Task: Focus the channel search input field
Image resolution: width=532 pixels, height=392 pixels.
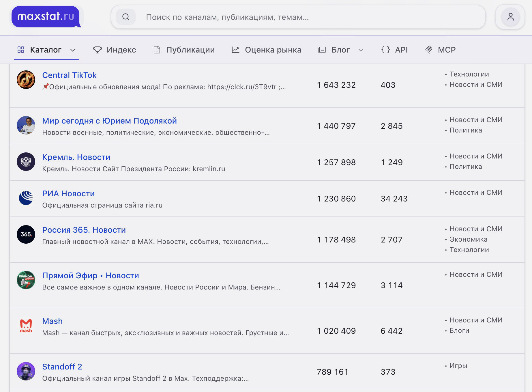Action: pos(298,17)
